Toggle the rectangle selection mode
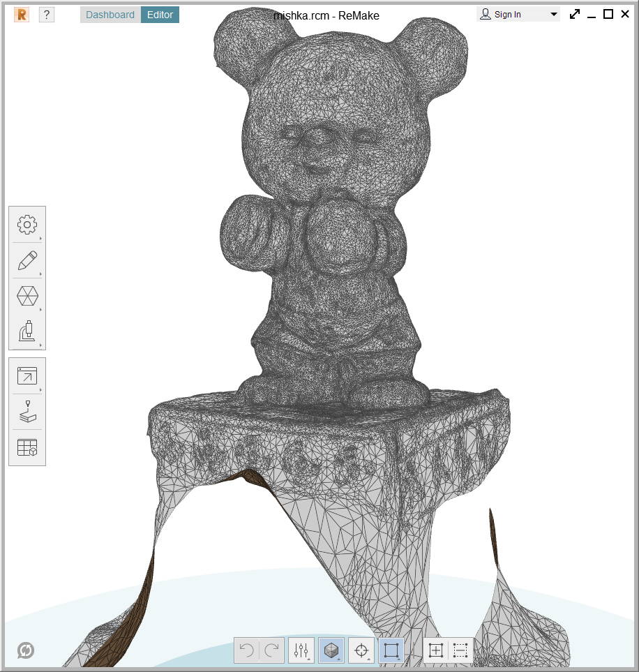The image size is (639, 672). pos(391,650)
